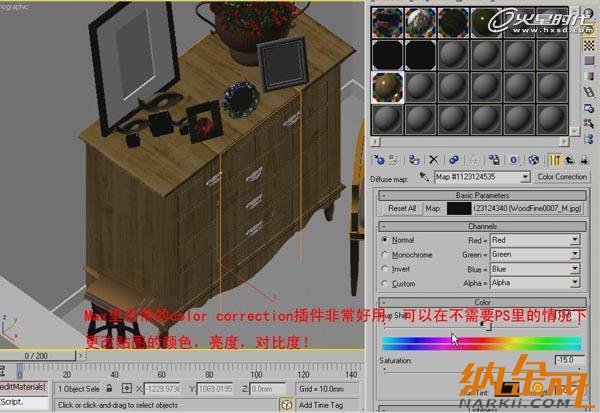The width and height of the screenshot is (600, 413).
Task: Assign material to selection icon
Action: click(x=414, y=160)
